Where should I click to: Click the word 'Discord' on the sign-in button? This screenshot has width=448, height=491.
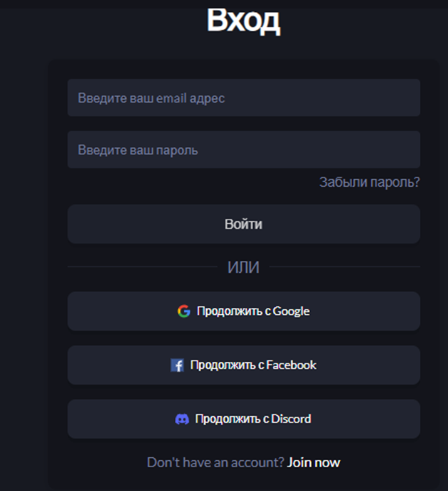click(291, 419)
